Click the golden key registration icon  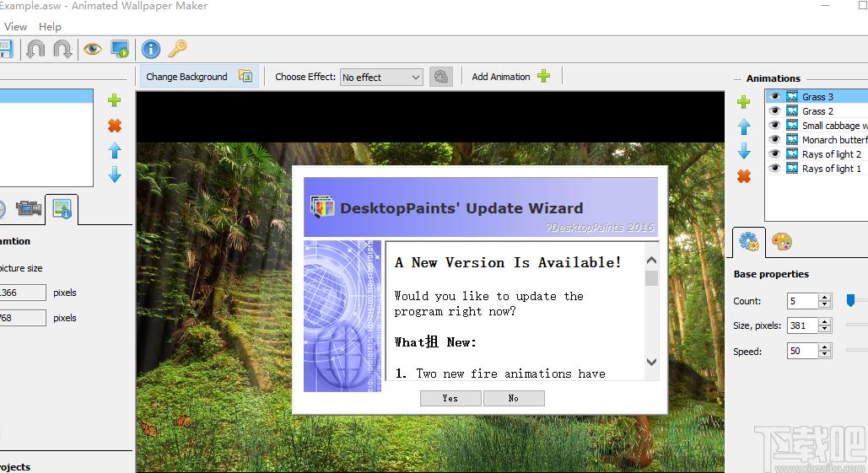click(x=177, y=49)
